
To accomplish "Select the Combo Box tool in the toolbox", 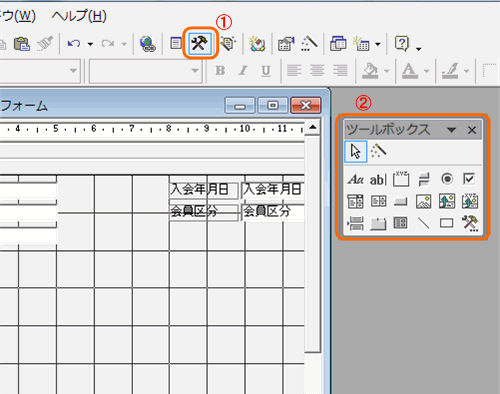I will pyautogui.click(x=356, y=201).
